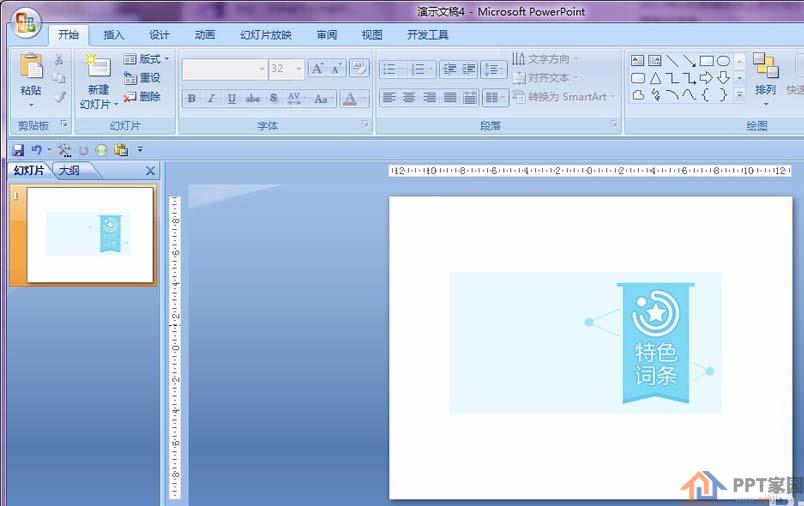804x506 pixels.
Task: Toggle Align Text Right
Action: tap(429, 97)
